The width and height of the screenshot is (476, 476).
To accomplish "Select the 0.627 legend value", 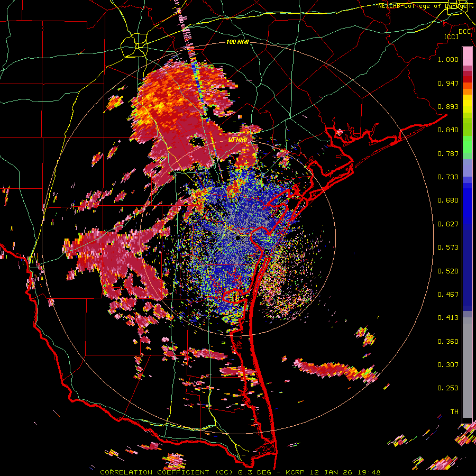I will [x=448, y=224].
